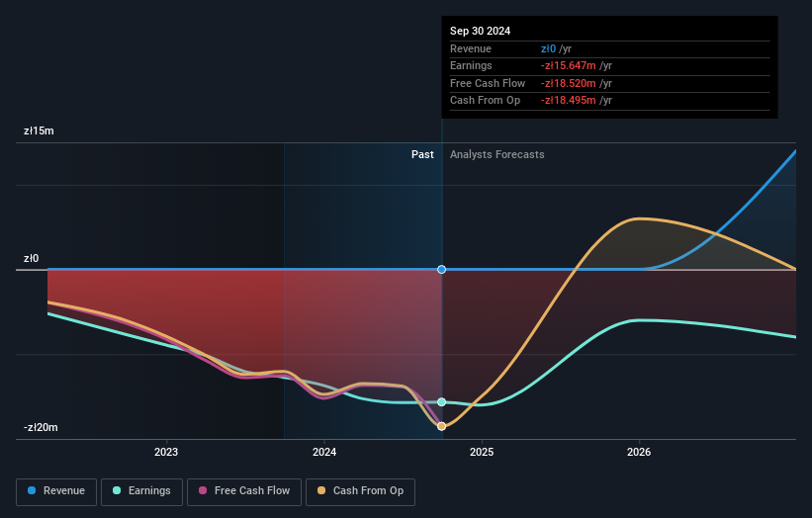Screen dimensions: 812x518
Task: Select the Cash From Op data point marker
Action: (x=442, y=426)
